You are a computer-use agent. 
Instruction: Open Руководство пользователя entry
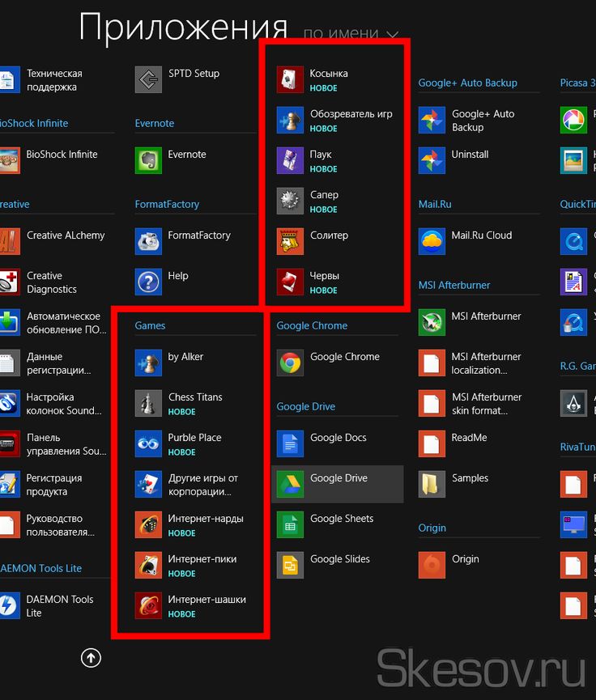click(x=48, y=524)
